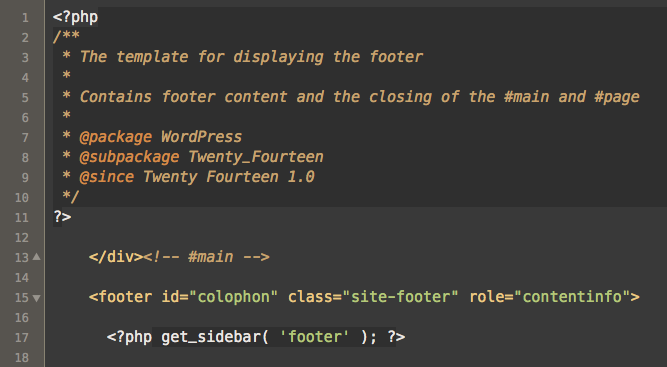
Task: Click Twenty_Fourteen in the docblock
Action: (x=256, y=157)
